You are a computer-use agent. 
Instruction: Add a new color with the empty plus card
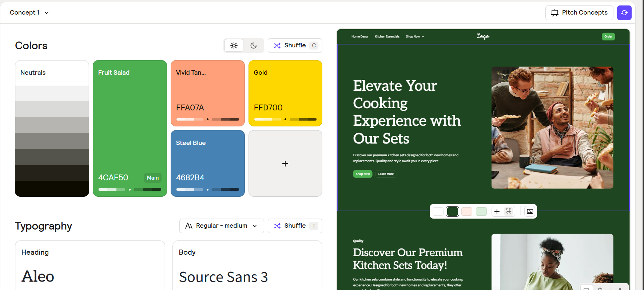point(285,164)
